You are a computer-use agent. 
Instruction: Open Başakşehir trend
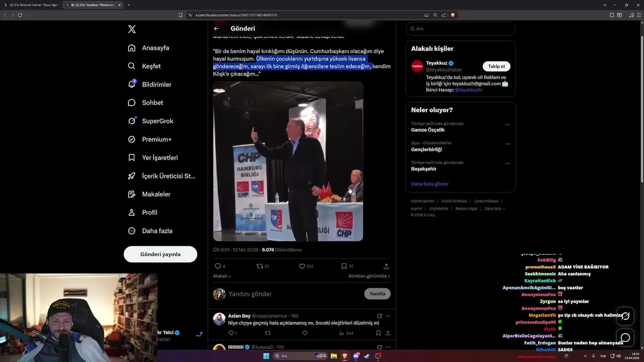424,169
